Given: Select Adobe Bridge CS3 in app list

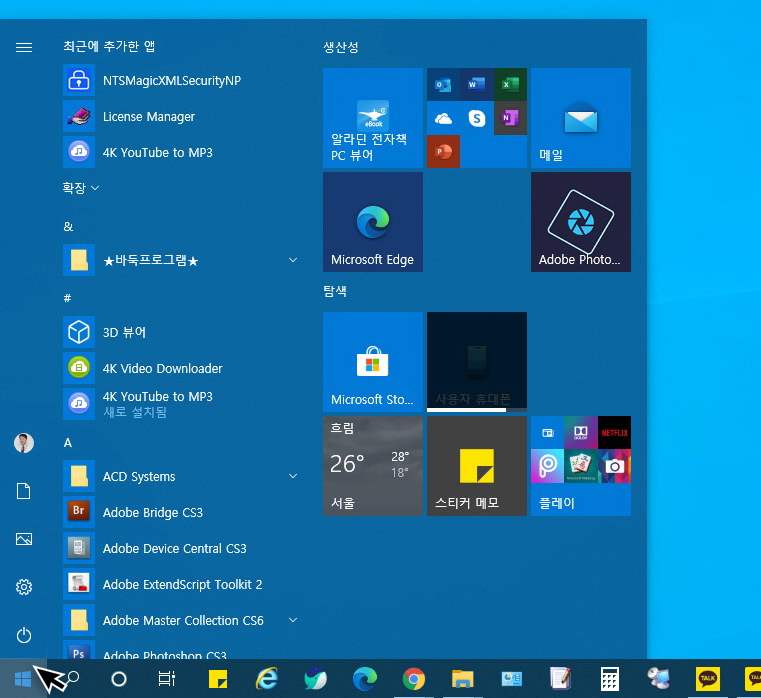Looking at the screenshot, I should point(152,513).
